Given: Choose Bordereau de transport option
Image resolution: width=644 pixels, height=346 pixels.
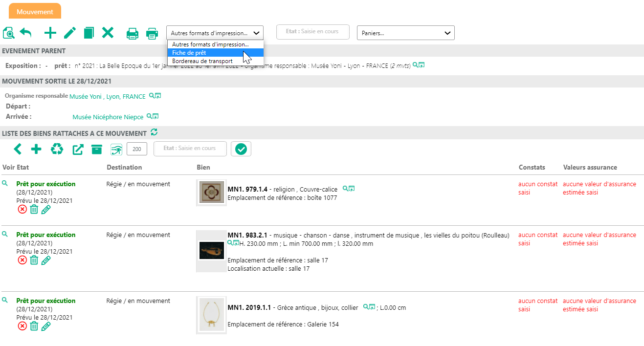Looking at the screenshot, I should click(202, 61).
